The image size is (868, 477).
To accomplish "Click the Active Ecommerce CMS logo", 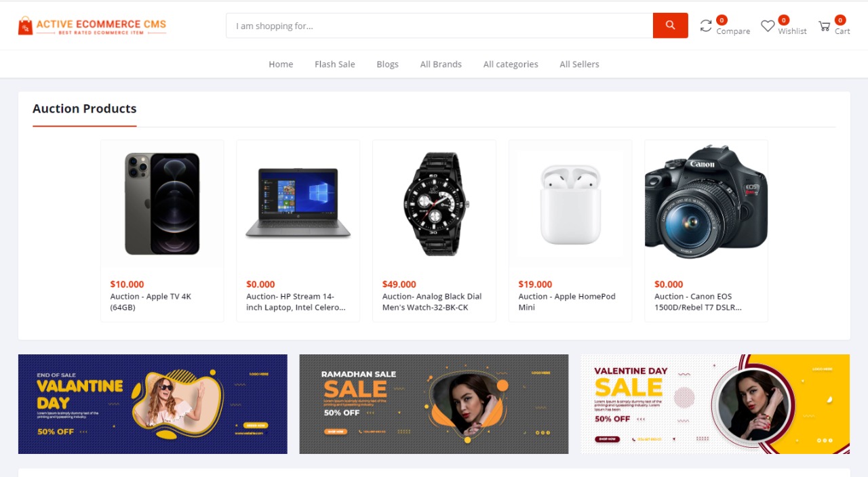I will tap(92, 26).
